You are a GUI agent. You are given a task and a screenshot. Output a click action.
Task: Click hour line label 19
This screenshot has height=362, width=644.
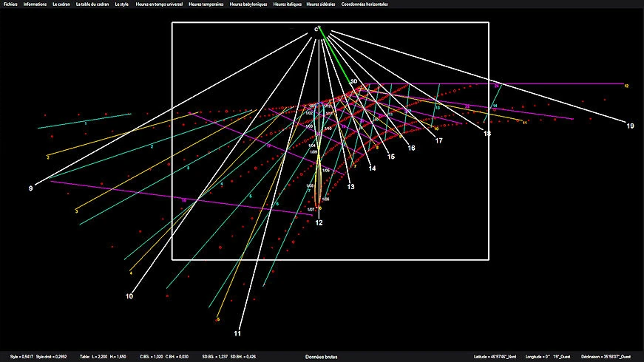(630, 126)
